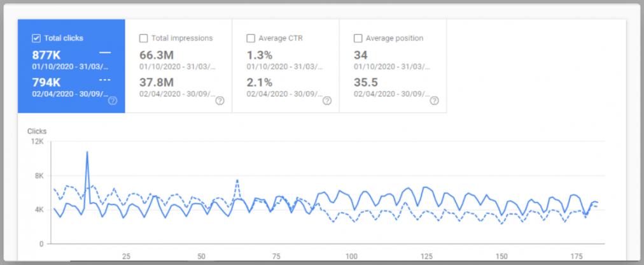Click the 100 label on x-axis
The width and height of the screenshot is (644, 265).
pyautogui.click(x=351, y=256)
